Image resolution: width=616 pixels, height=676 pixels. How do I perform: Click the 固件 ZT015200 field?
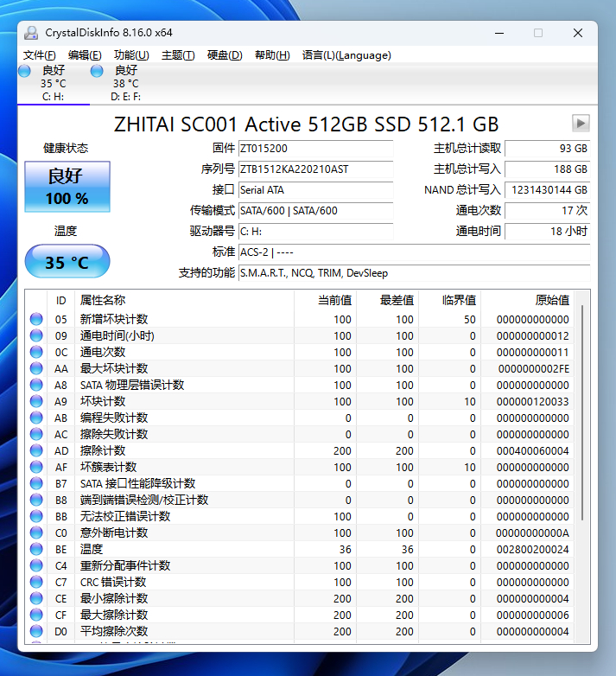[x=315, y=149]
